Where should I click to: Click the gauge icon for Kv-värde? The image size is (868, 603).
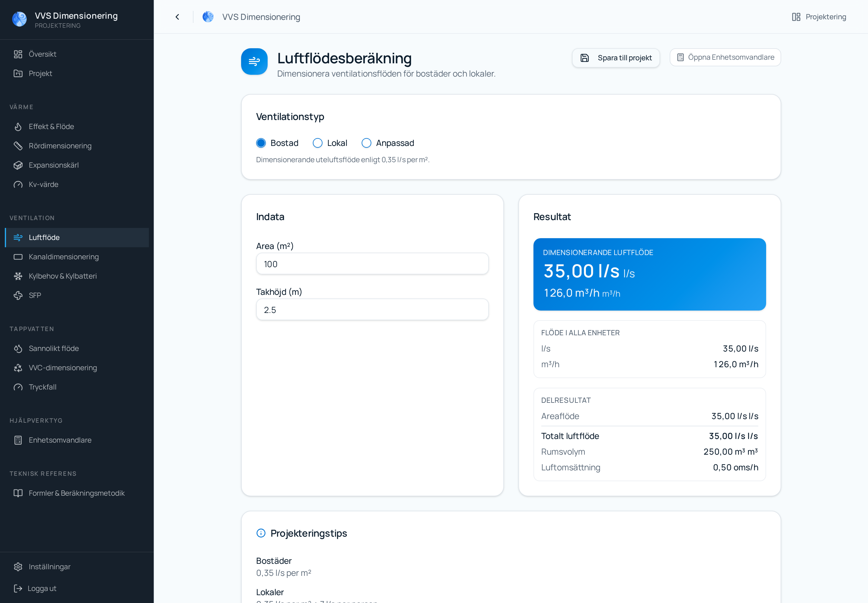pyautogui.click(x=18, y=185)
